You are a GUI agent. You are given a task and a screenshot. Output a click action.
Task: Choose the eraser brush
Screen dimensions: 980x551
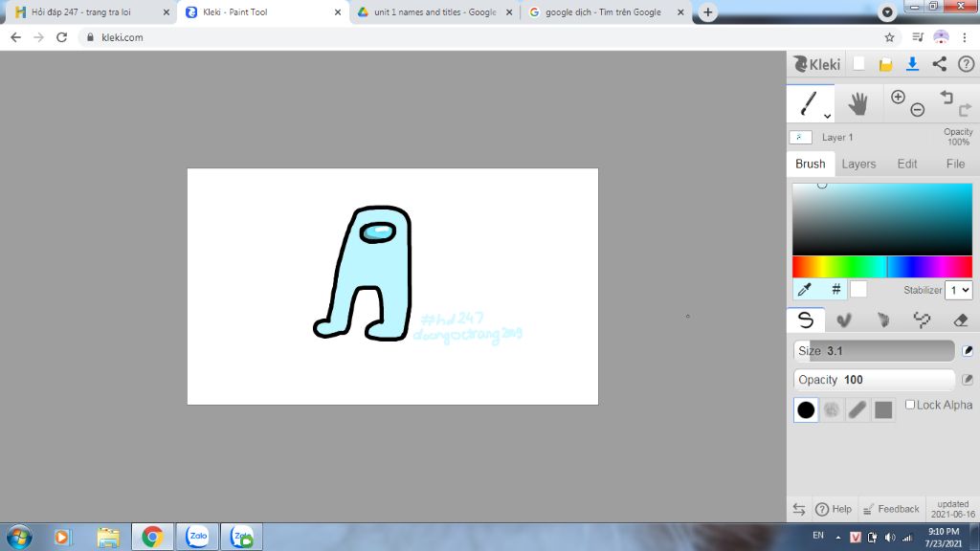(x=961, y=320)
